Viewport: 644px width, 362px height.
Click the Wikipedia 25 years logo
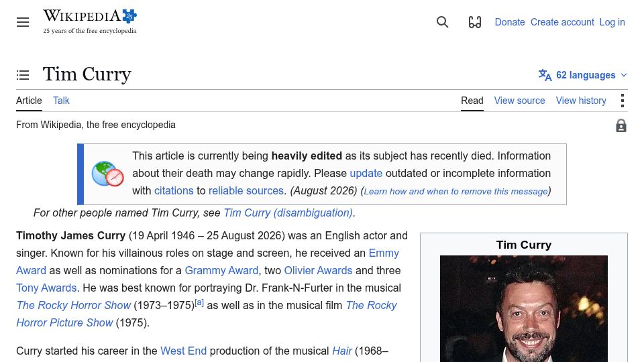coord(90,21)
